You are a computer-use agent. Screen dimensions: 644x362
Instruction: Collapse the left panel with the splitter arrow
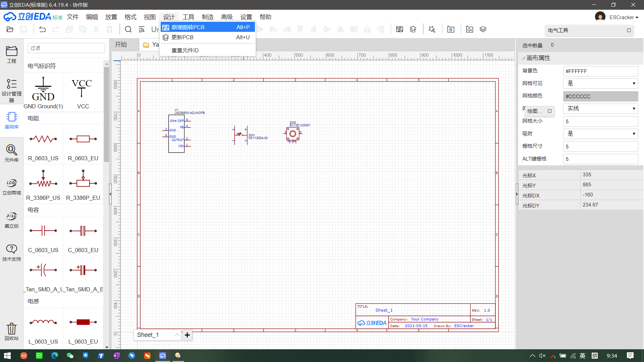pos(110,194)
